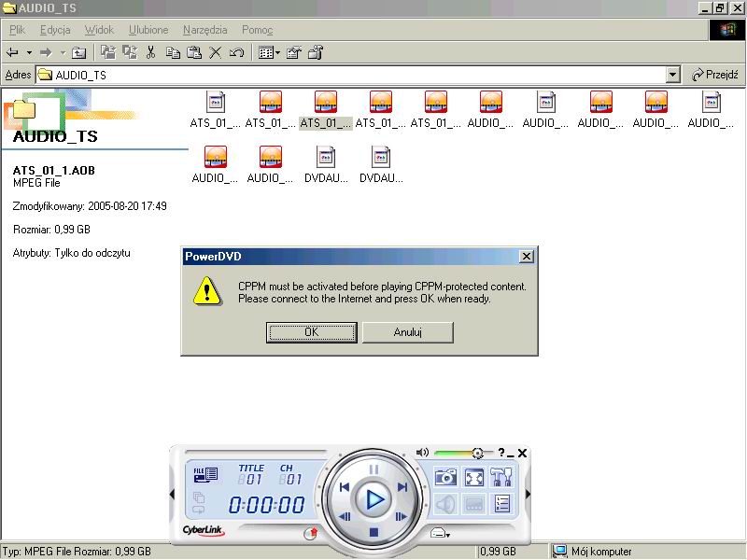Click the stacked pages icon in PowerDVD display
The width and height of the screenshot is (747, 560).
point(199,497)
